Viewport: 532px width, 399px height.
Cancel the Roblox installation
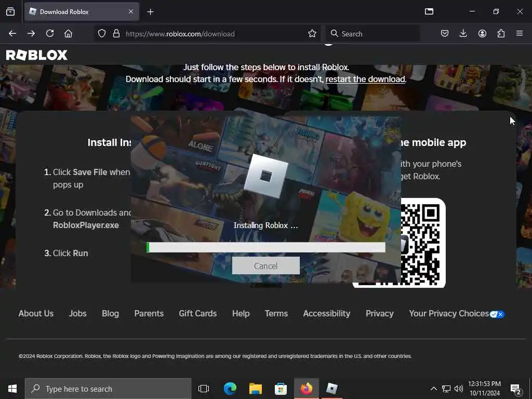coord(265,265)
